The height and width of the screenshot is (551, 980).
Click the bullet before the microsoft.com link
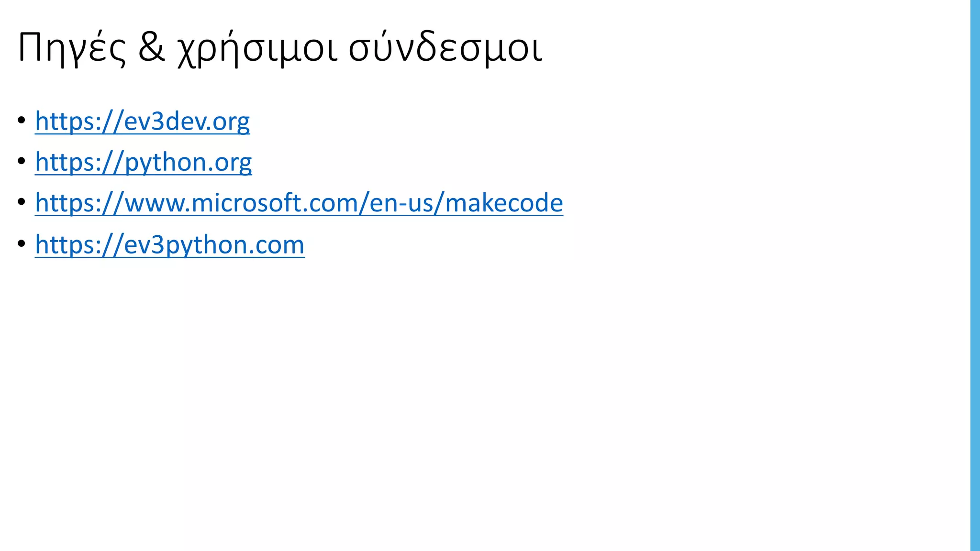tap(21, 202)
